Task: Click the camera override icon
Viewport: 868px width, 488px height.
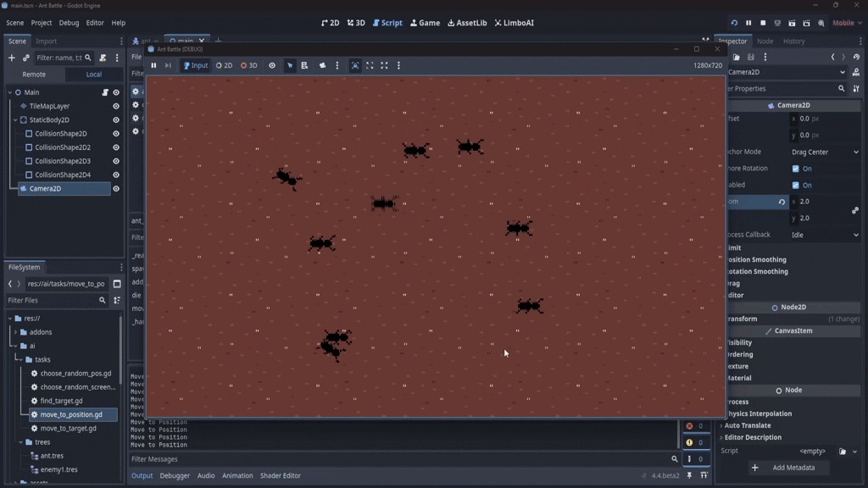Action: (323, 65)
